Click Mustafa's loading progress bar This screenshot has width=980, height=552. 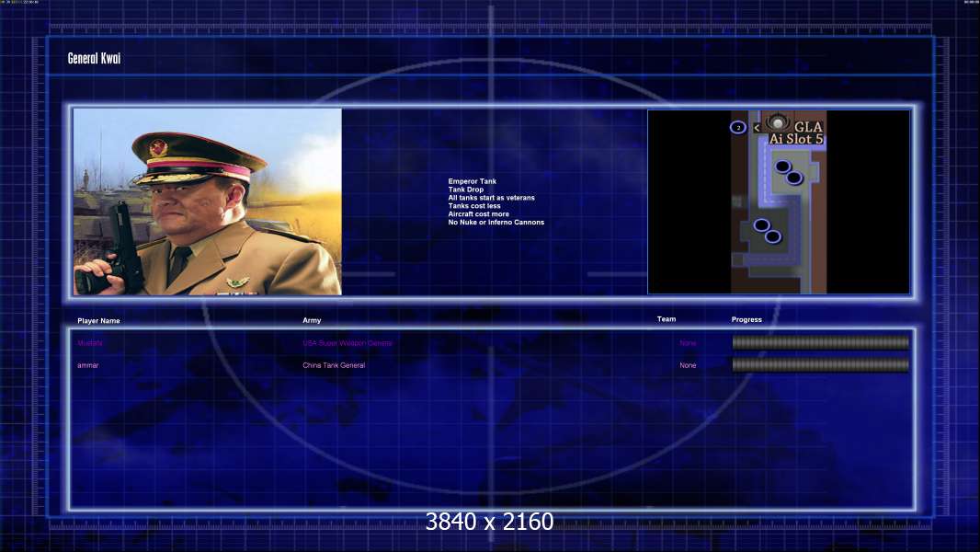tap(821, 342)
